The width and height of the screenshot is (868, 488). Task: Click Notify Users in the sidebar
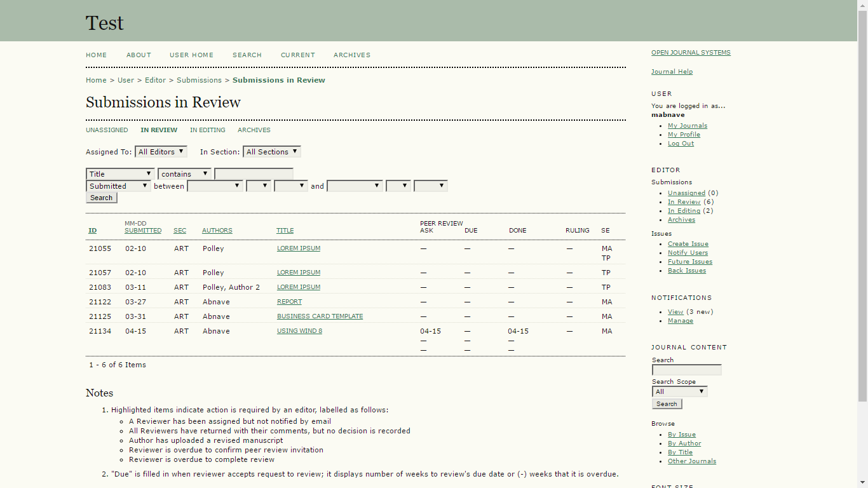pyautogui.click(x=688, y=253)
